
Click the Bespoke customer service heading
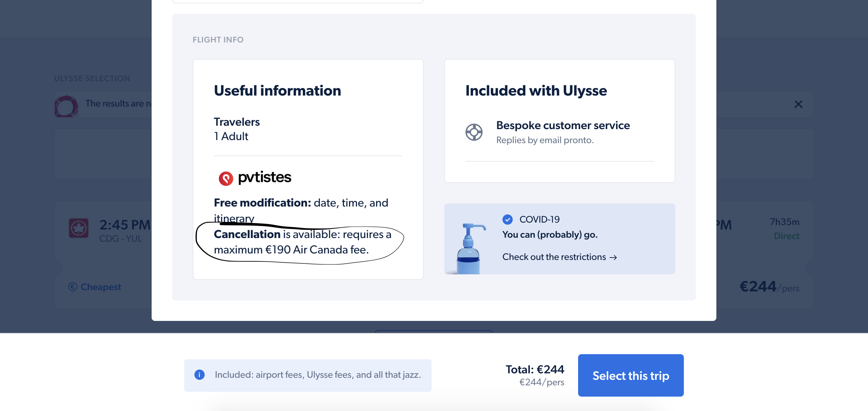click(x=563, y=125)
